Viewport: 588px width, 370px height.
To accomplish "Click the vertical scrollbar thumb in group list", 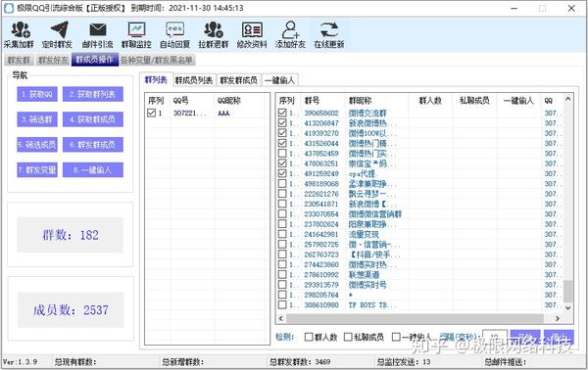I will (567, 291).
